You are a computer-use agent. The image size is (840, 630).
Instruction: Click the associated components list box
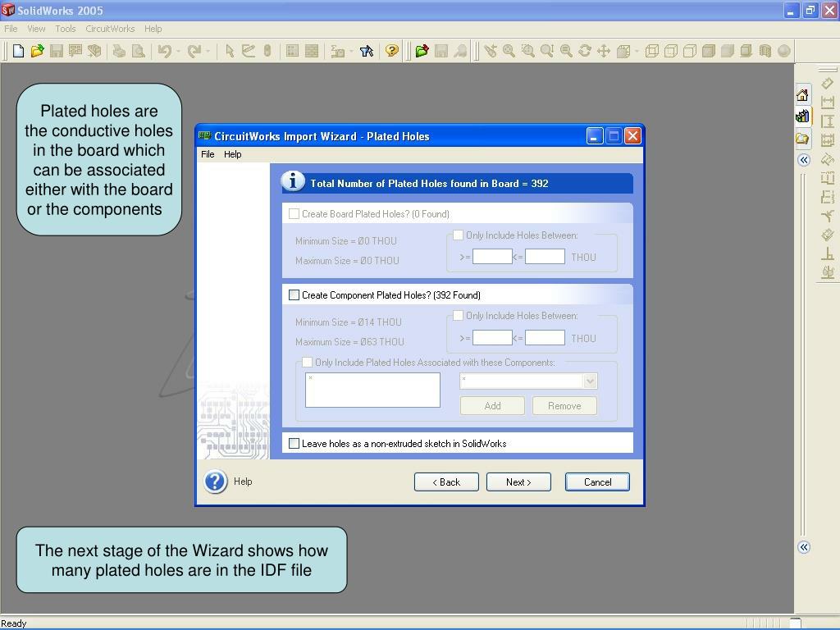373,390
